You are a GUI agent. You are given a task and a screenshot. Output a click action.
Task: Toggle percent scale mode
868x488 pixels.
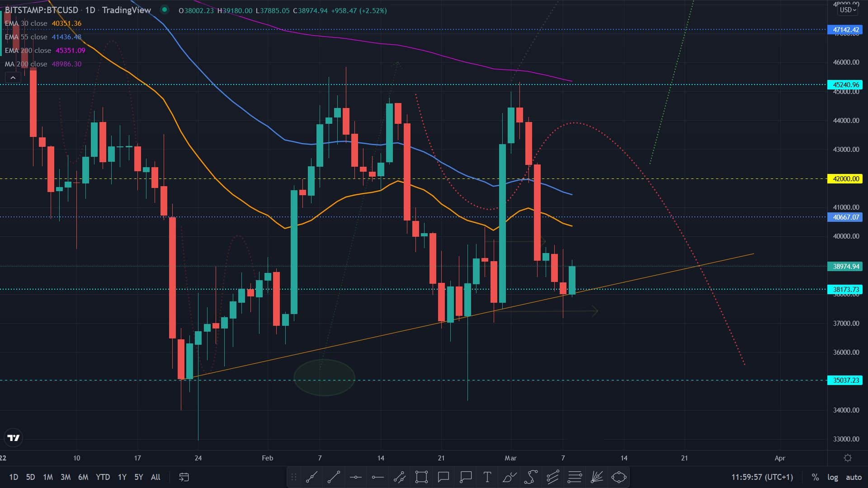coord(815,477)
